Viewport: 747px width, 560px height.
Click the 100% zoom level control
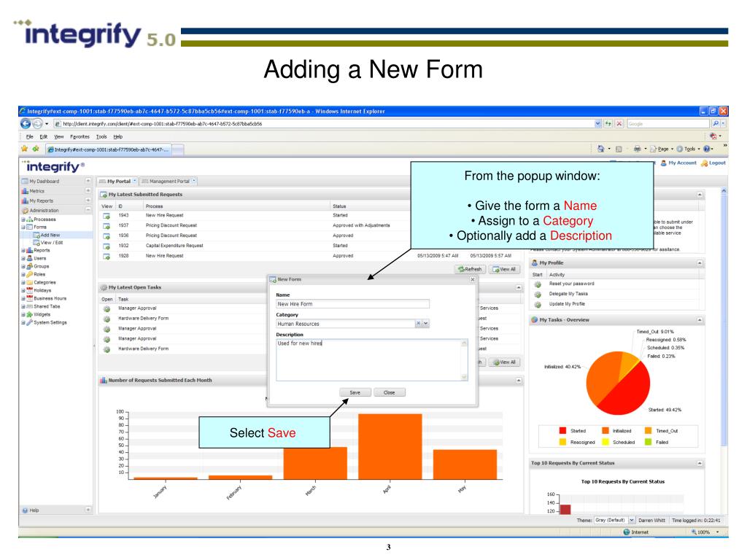tap(705, 532)
